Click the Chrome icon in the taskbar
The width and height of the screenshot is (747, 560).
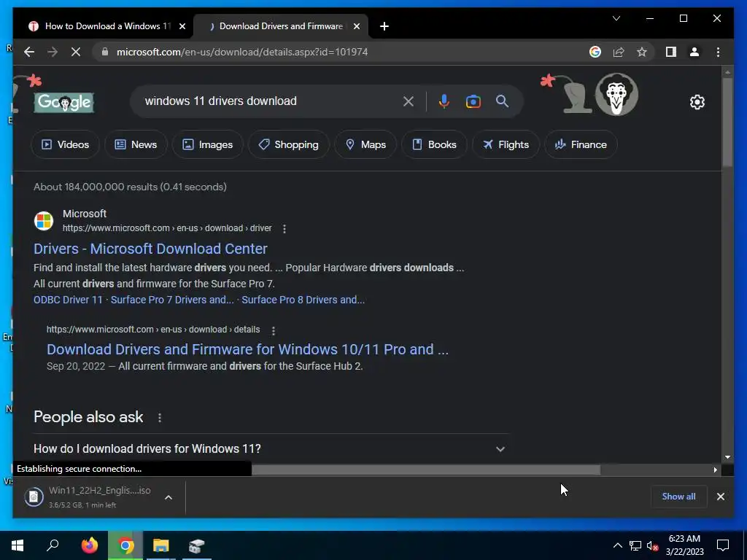(x=125, y=545)
